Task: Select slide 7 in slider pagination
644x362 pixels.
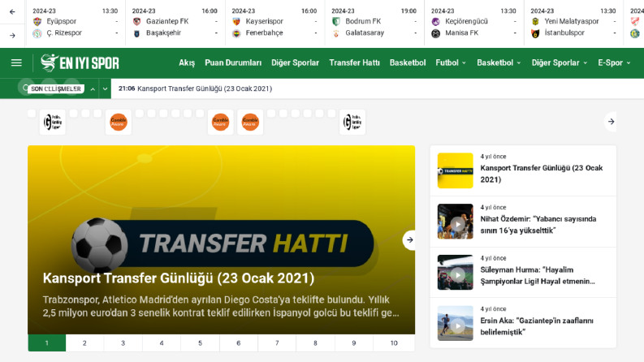Action: [277, 343]
